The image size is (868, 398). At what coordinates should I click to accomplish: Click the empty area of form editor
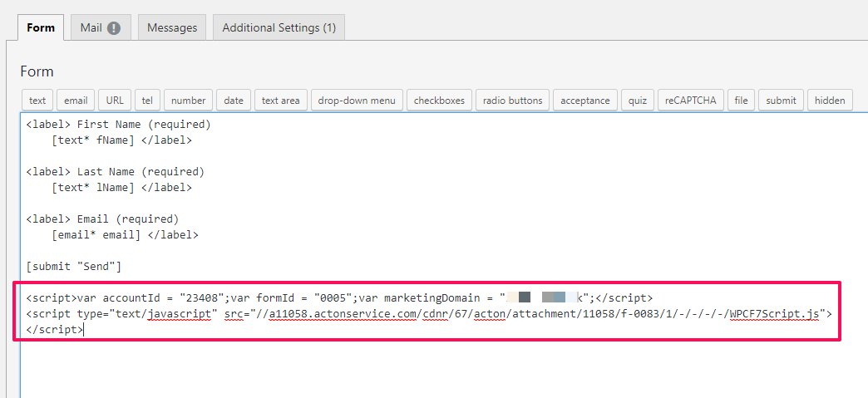pyautogui.click(x=443, y=371)
